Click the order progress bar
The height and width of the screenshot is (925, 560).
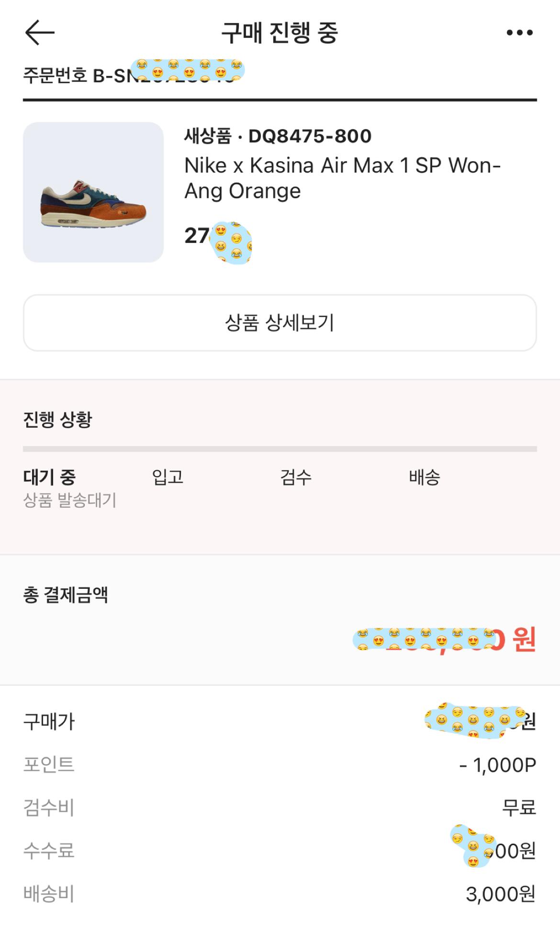(x=280, y=449)
